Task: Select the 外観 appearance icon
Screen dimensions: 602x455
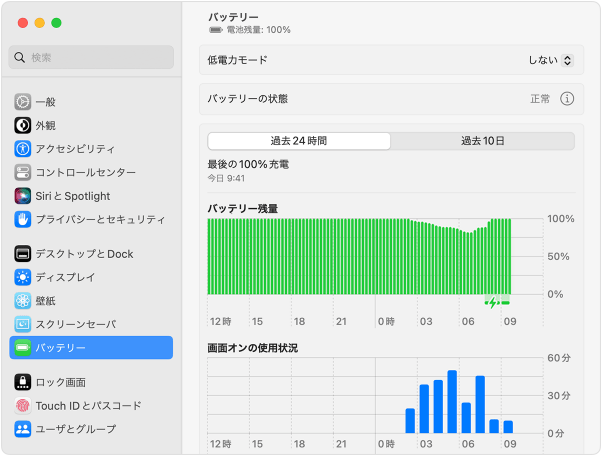Action: 23,125
